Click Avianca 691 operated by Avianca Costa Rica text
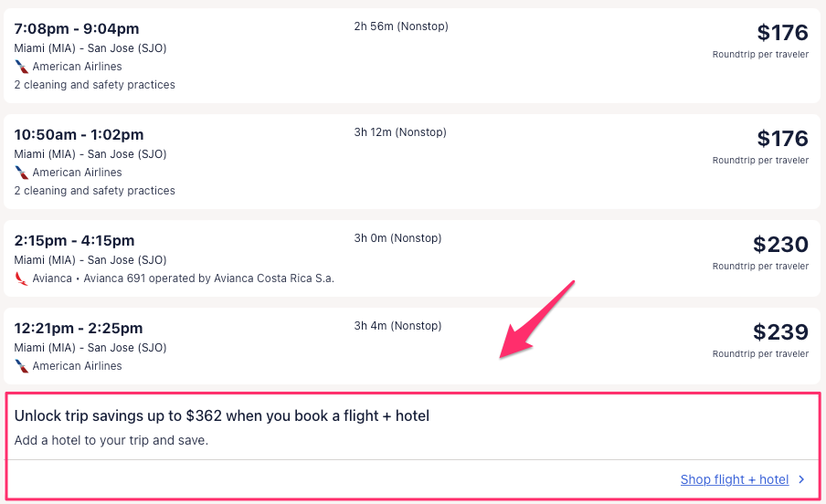 pyautogui.click(x=208, y=278)
